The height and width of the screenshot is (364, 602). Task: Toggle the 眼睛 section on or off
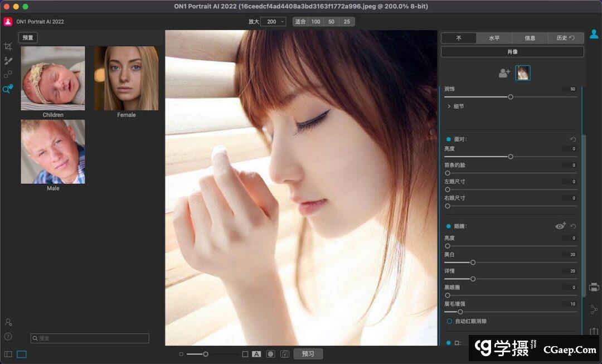click(x=449, y=226)
